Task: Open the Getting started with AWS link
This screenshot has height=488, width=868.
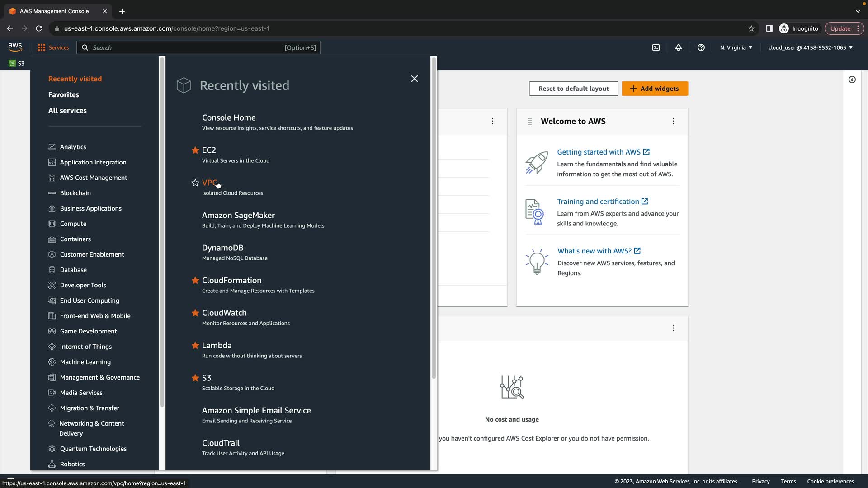Action: [x=599, y=152]
